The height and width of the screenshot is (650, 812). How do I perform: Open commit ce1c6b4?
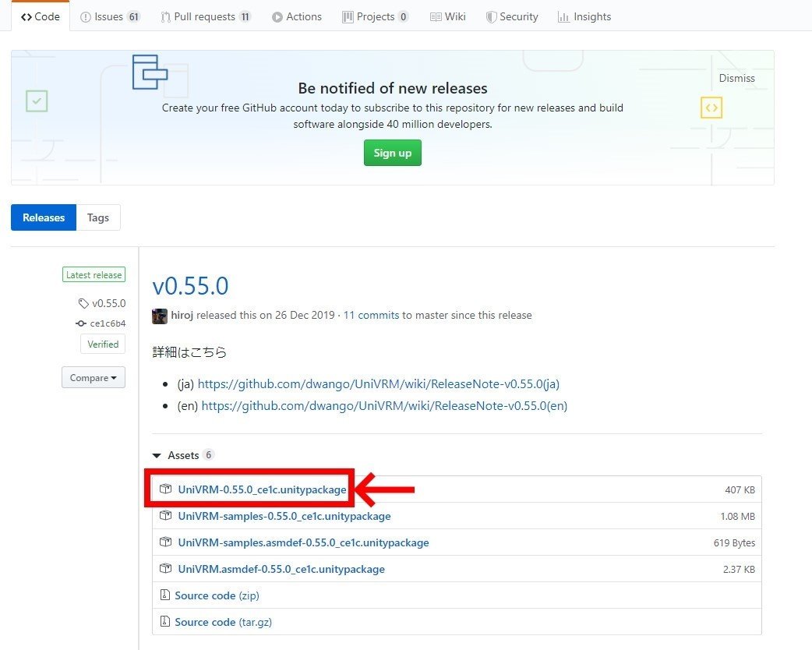tap(108, 323)
